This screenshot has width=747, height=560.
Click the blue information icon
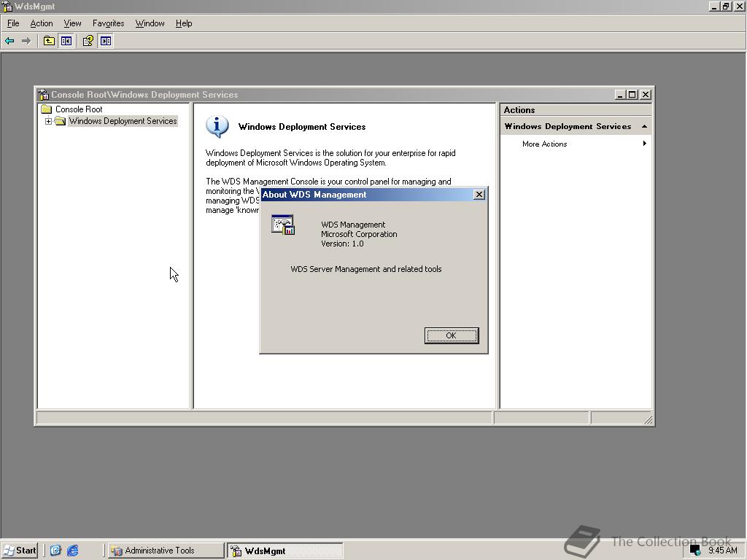(x=217, y=126)
